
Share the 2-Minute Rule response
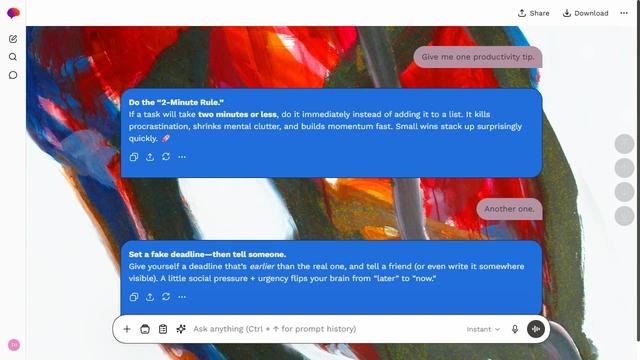point(150,157)
